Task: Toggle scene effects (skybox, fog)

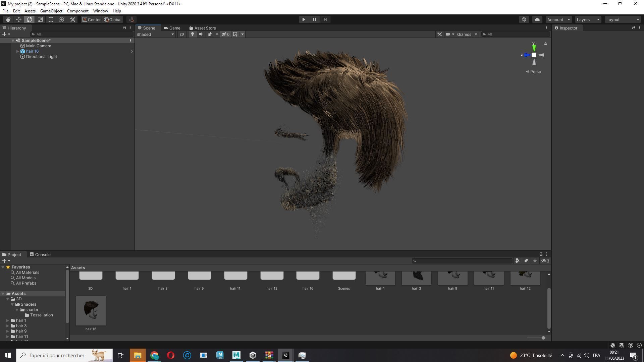Action: click(x=210, y=34)
